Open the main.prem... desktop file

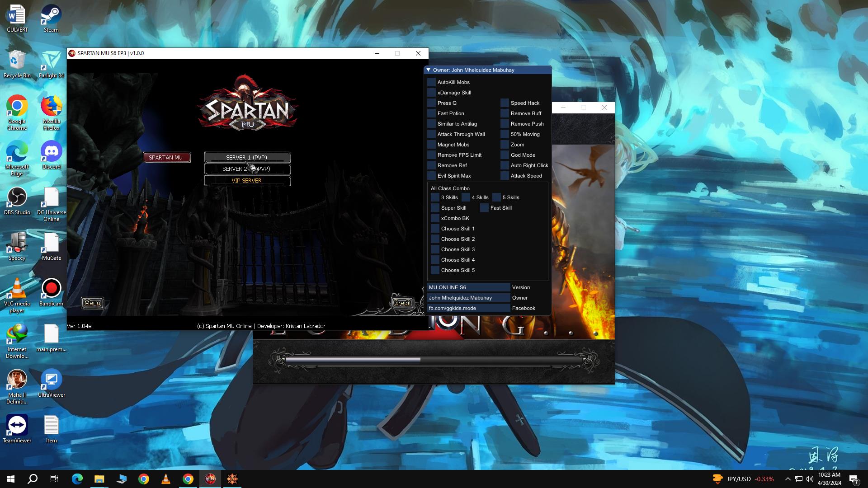[x=51, y=338]
